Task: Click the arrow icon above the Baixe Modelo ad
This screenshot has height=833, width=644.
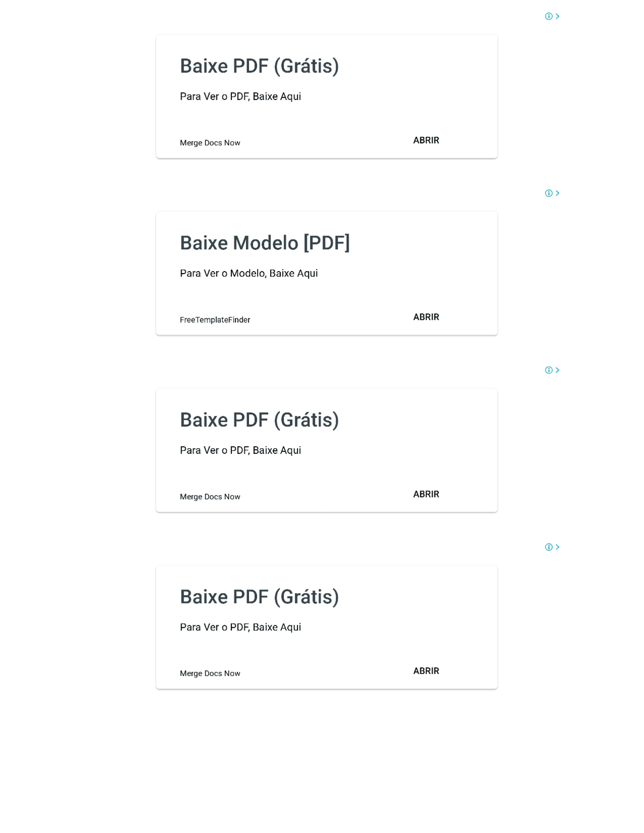Action: (557, 193)
